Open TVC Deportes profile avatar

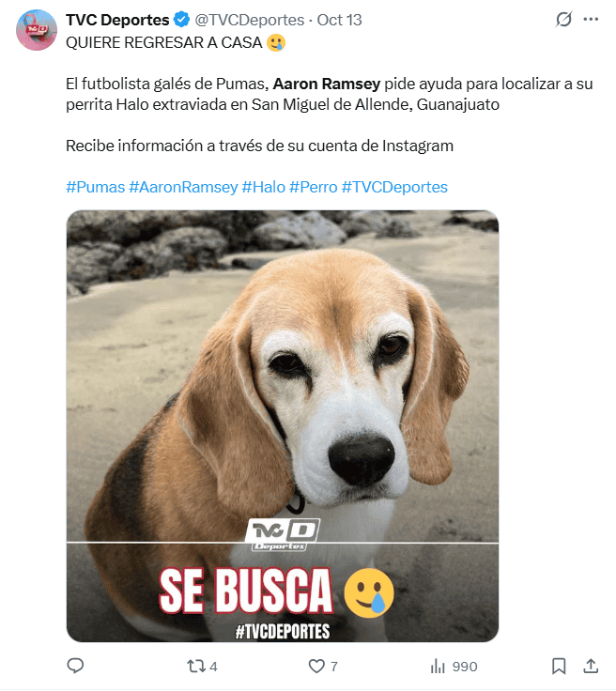click(37, 30)
